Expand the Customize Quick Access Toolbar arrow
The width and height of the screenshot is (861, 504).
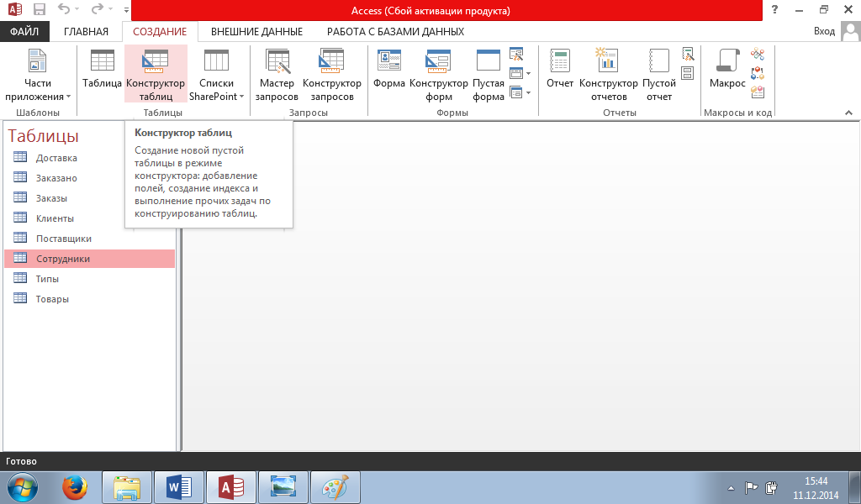tap(126, 9)
